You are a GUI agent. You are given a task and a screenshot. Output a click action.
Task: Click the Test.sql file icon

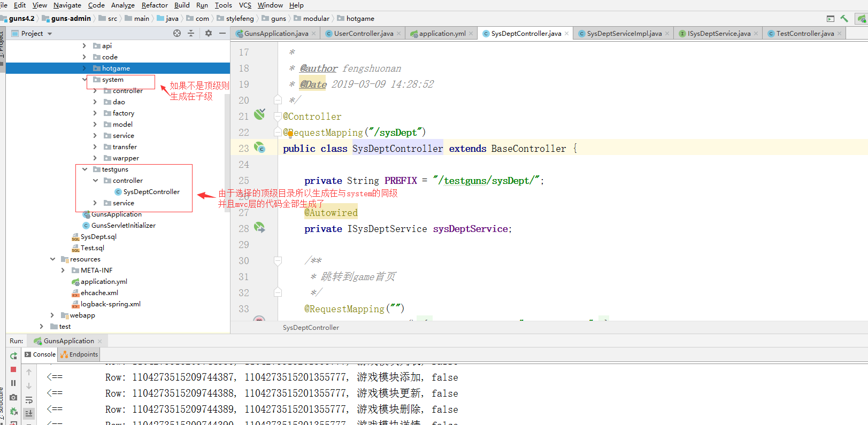(75, 248)
